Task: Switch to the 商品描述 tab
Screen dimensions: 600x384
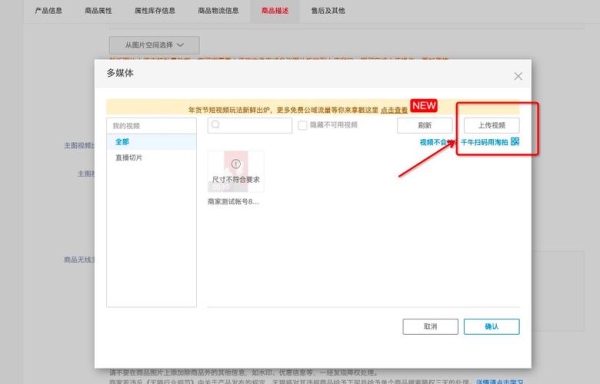Action: pos(275,11)
